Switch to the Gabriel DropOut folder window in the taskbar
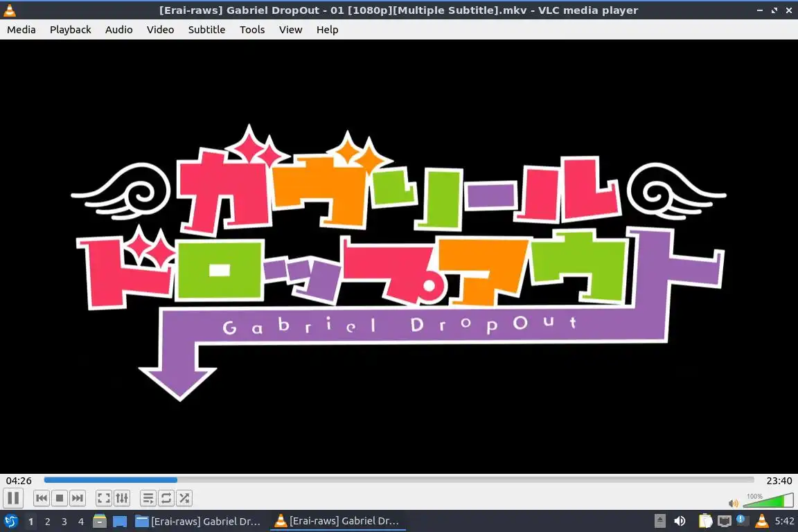 pos(198,522)
